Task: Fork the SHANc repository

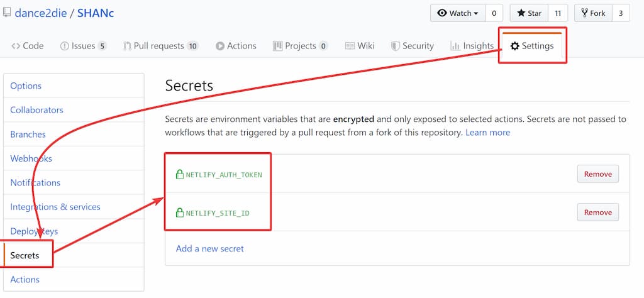Action: 593,13
